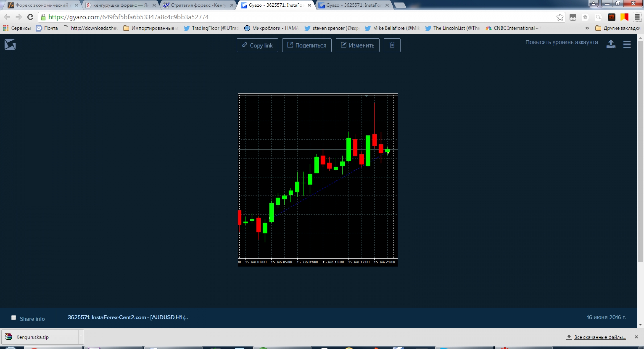Open the Gyazo hamburger menu

(627, 44)
